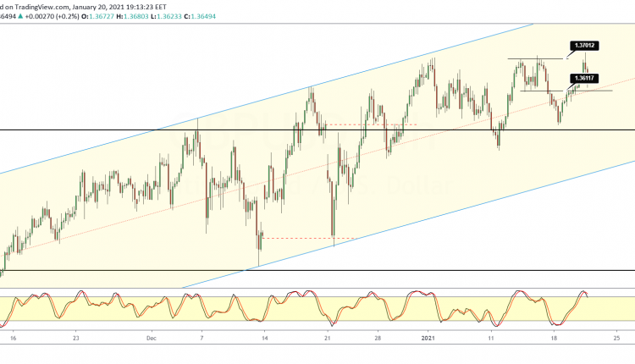This screenshot has height=364, width=635.
Task: Click the low value L:1.36233
Action: tap(166, 17)
